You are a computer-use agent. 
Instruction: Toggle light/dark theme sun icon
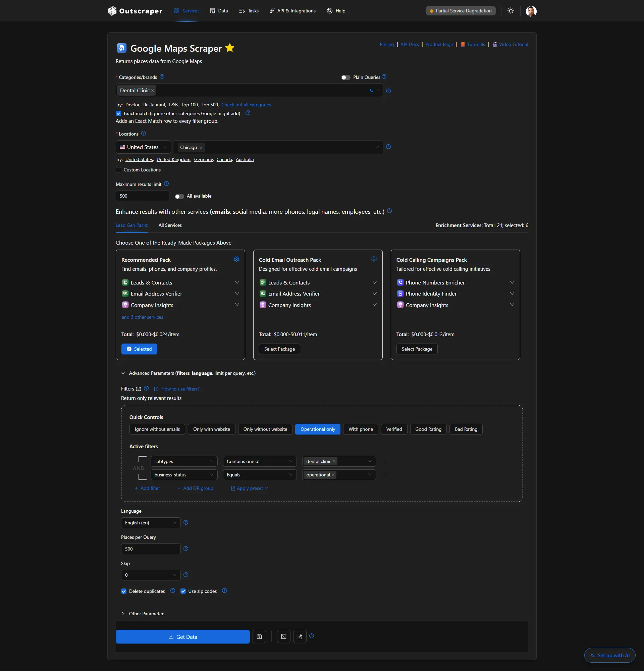click(x=511, y=11)
